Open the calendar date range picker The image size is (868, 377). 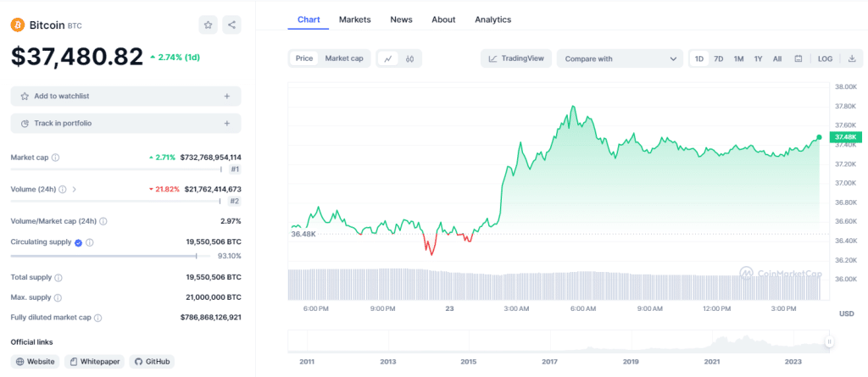point(798,58)
